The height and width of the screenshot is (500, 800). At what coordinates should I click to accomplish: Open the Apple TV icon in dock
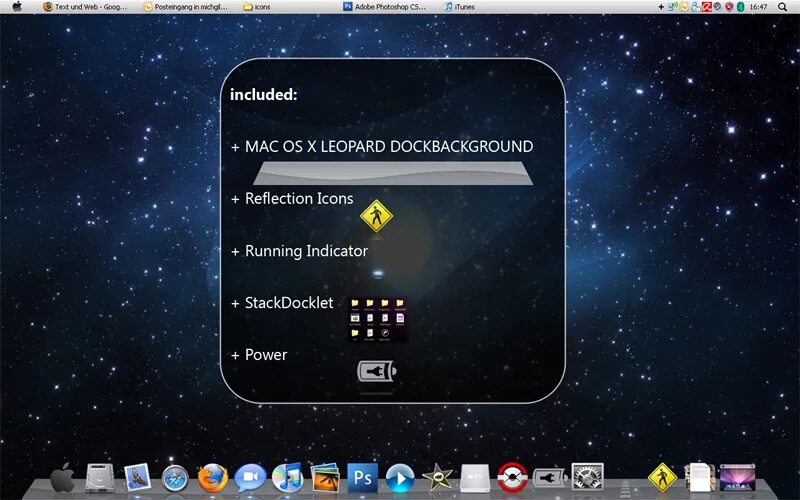(x=475, y=478)
